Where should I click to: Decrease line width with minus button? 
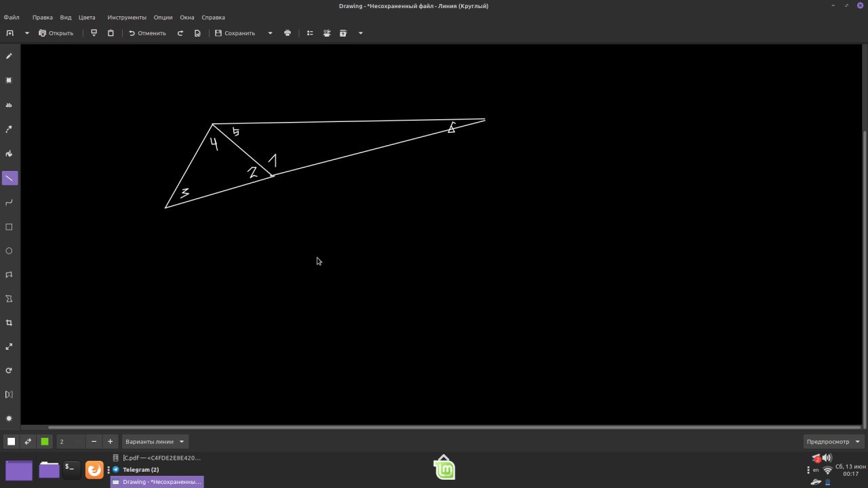[x=94, y=441]
